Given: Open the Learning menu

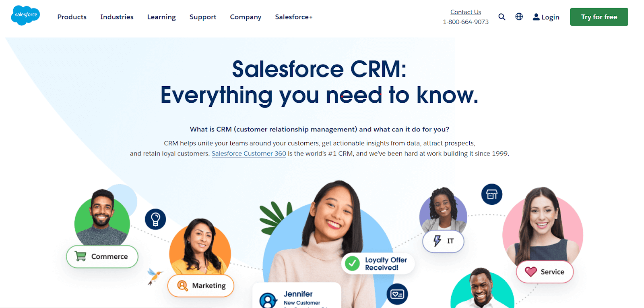Looking at the screenshot, I should [161, 17].
